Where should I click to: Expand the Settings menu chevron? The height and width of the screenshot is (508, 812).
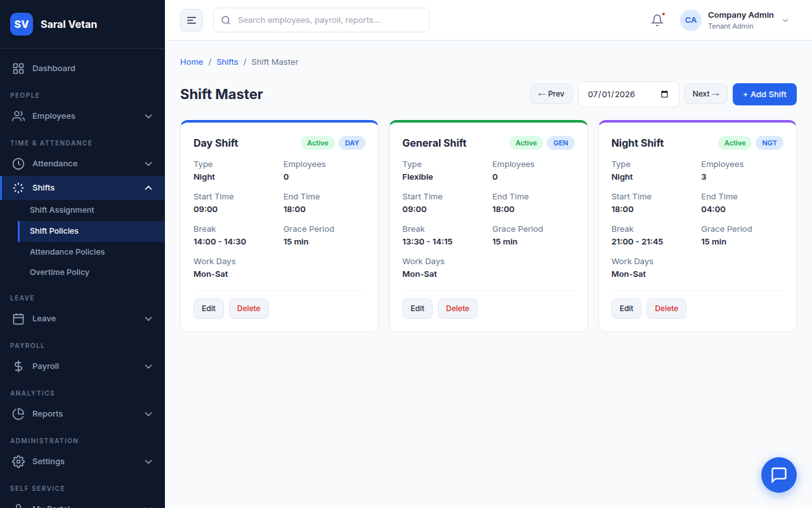coord(148,462)
